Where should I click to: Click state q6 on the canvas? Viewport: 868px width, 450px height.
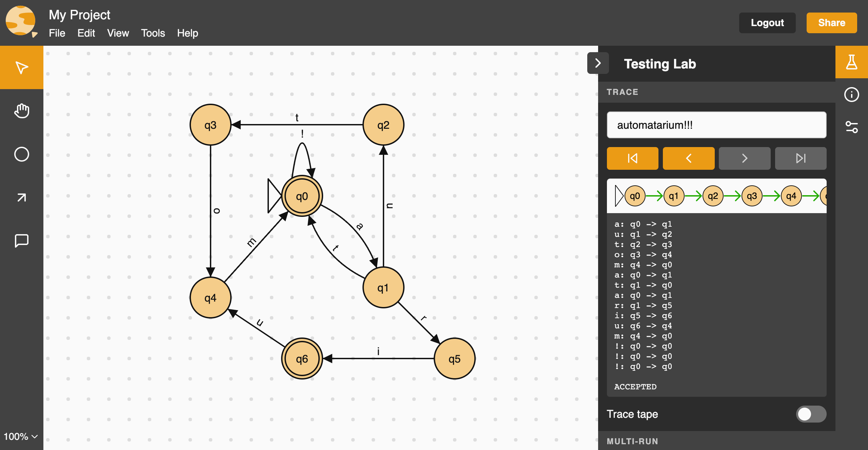[x=302, y=359]
